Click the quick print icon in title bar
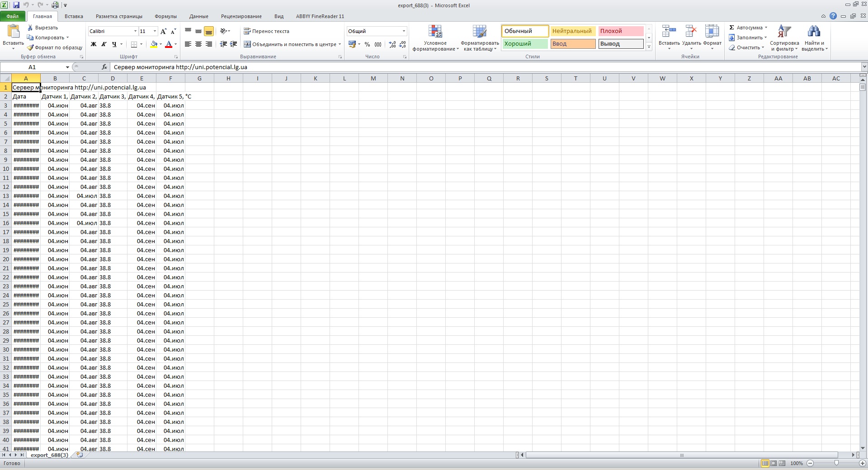 pos(55,5)
